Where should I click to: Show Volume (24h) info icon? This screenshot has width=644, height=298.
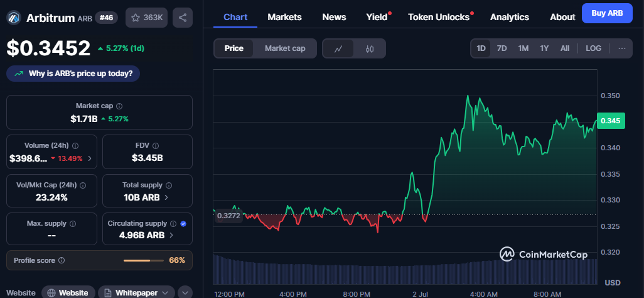pyautogui.click(x=75, y=146)
